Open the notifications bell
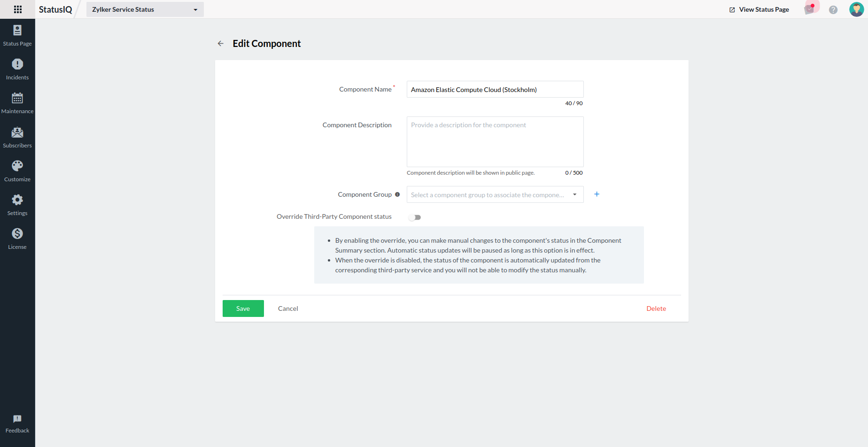The width and height of the screenshot is (868, 447). tap(810, 9)
